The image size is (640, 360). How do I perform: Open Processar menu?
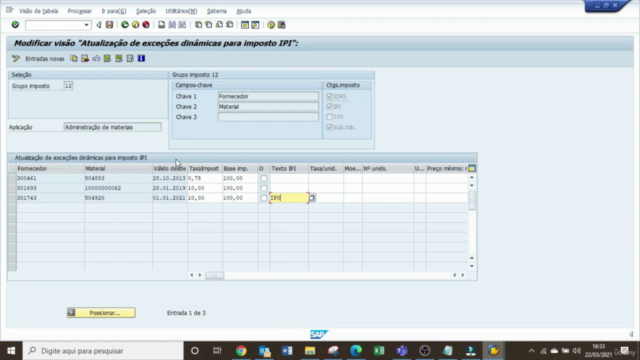point(80,11)
